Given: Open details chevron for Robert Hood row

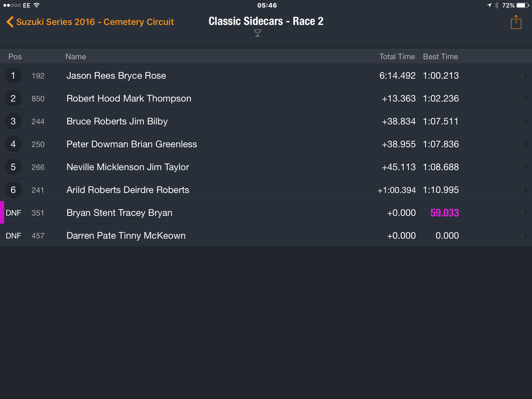Looking at the screenshot, I should (x=526, y=98).
